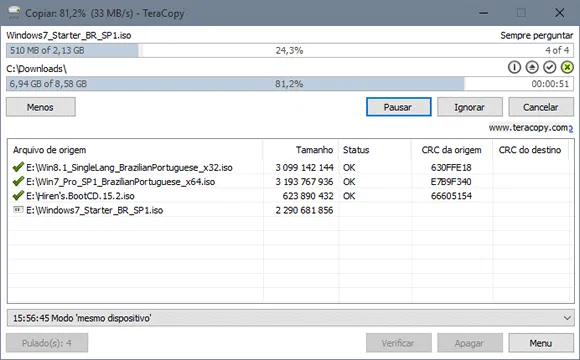Viewport: 580px width, 360px height.
Task: Click the shutdown-after-copy power icon
Action: tap(514, 67)
